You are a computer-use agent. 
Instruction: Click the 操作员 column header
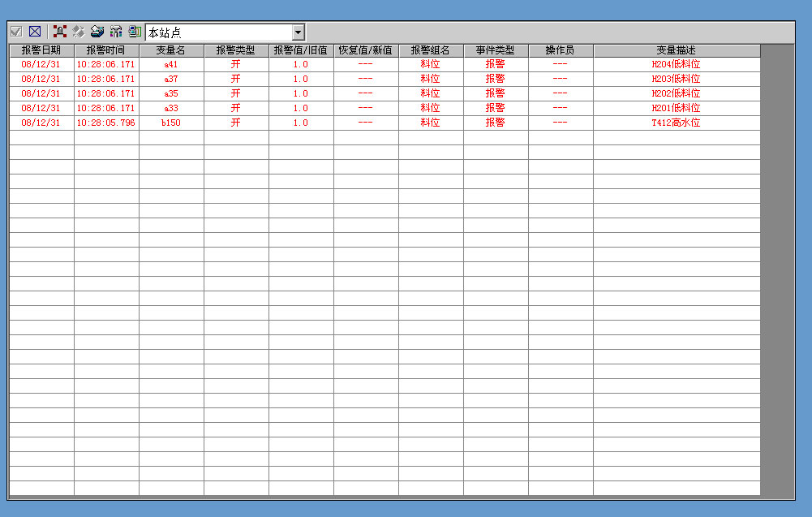pyautogui.click(x=561, y=50)
